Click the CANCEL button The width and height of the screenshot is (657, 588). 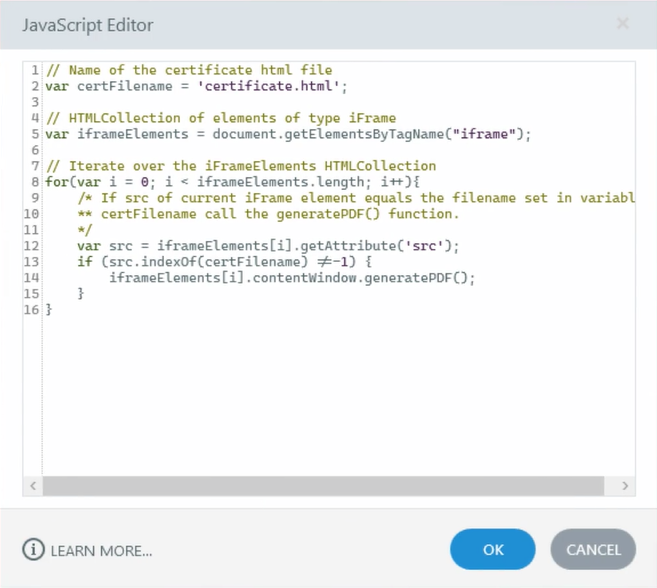593,549
